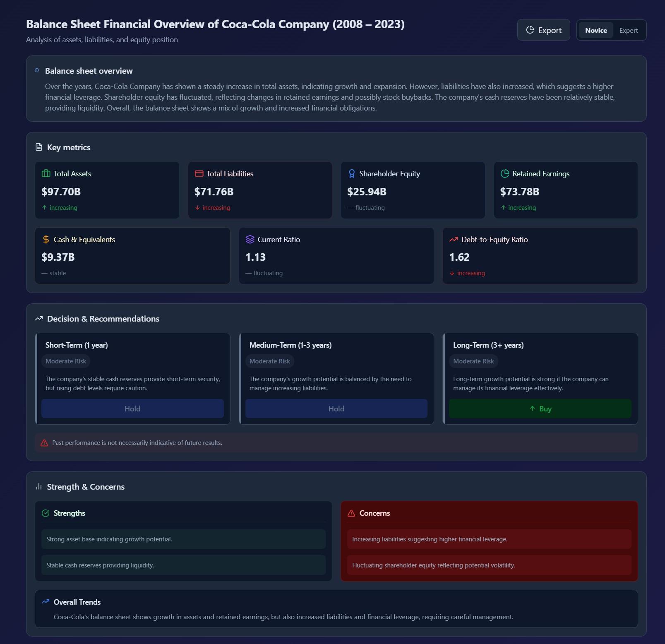
Task: Click 'Strong asset base indicating growth potential'
Action: coord(183,539)
